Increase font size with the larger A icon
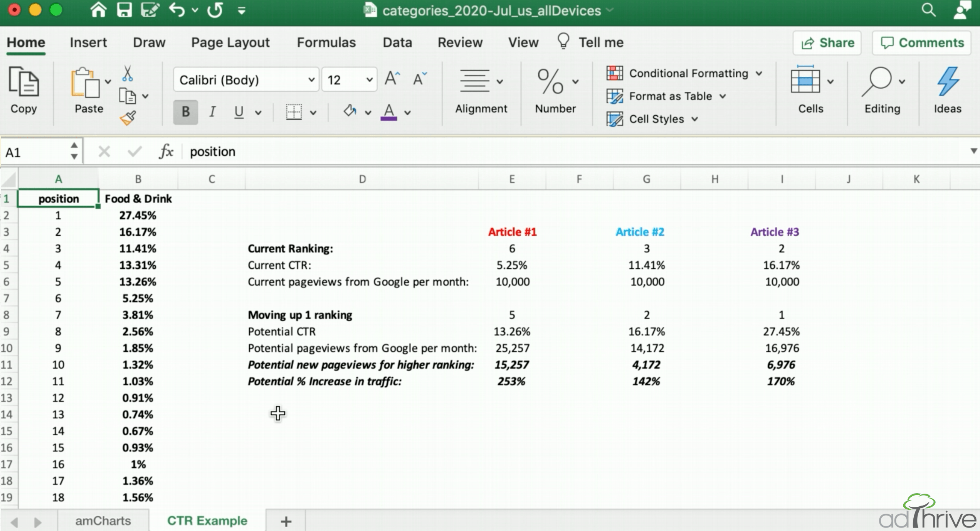Viewport: 980px width, 531px height. [x=392, y=78]
